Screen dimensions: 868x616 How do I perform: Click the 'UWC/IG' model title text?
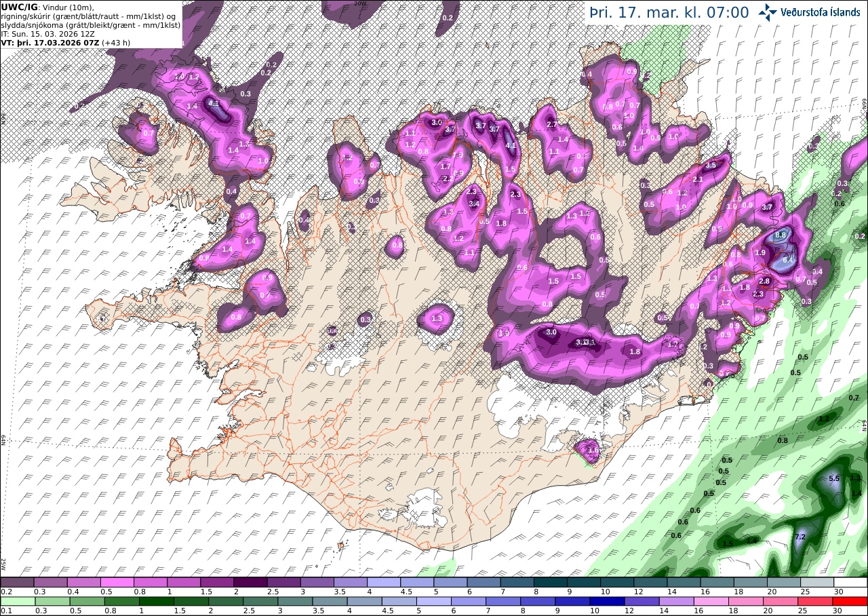[x=20, y=6]
